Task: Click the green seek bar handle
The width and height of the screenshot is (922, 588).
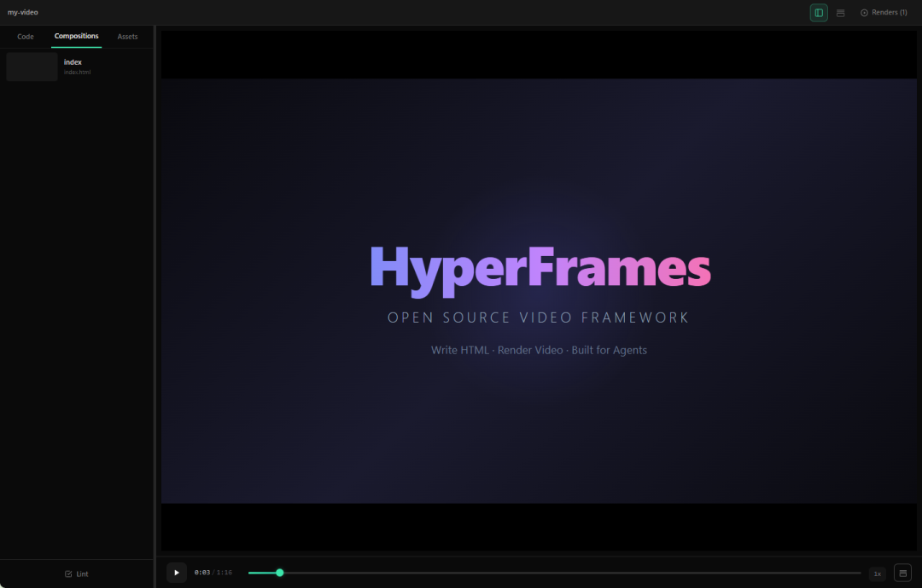Action: [x=279, y=573]
